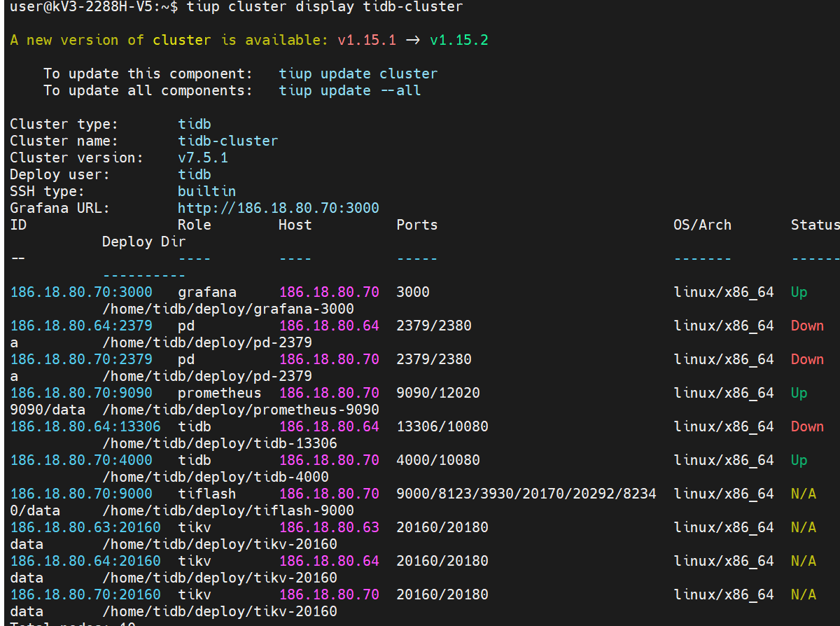Screen dimensions: 840x626
Task: Click the typed command 'tiup cluster display tidb-cluster'
Action: [325, 7]
